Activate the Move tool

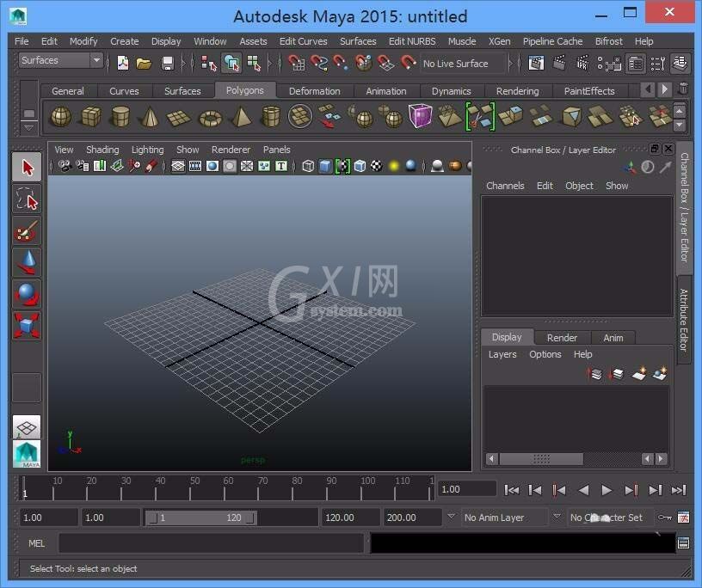tap(27, 262)
